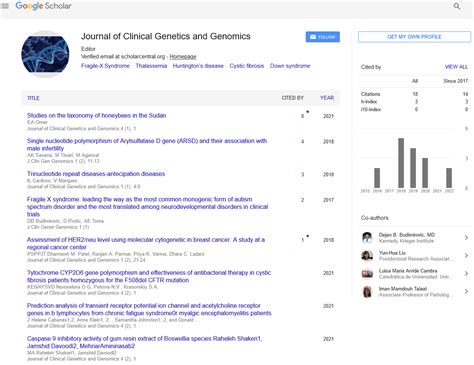Viewport: 474px width, 365px height.
Task: Select the Fragile-X Syndrome topic link
Action: tap(105, 66)
